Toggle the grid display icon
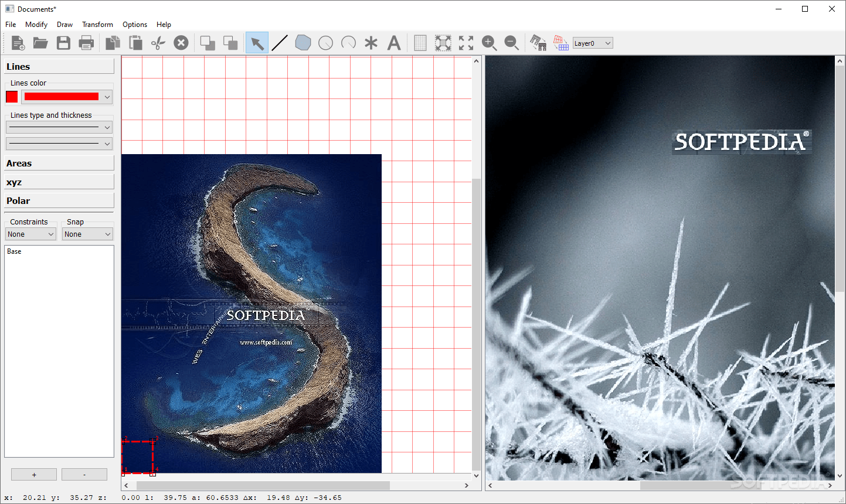This screenshot has height=504, width=846. click(x=420, y=43)
